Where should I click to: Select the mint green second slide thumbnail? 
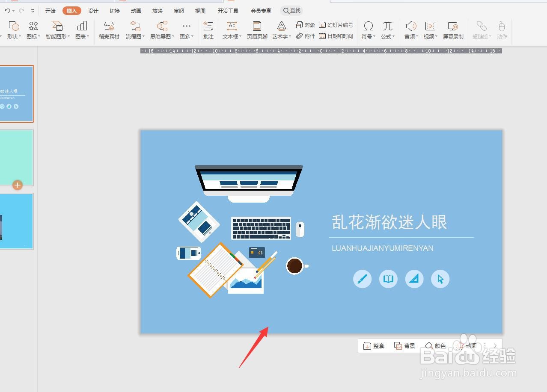17,158
